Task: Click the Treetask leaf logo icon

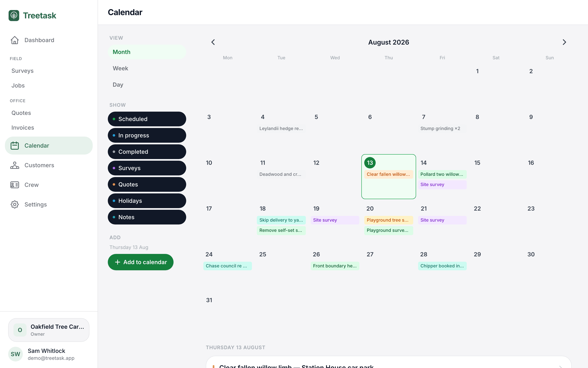Action: coord(14,16)
